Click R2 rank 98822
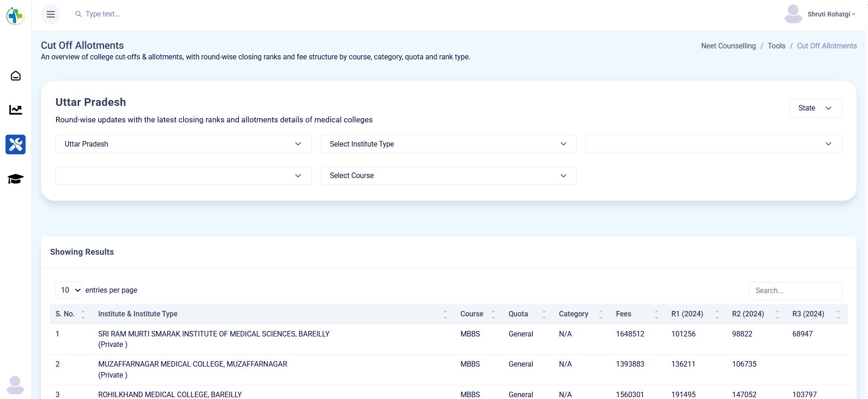The image size is (868, 399). pyautogui.click(x=742, y=334)
